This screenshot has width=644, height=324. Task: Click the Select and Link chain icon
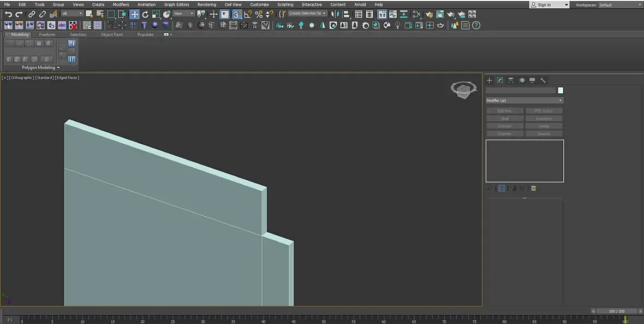pyautogui.click(x=32, y=14)
